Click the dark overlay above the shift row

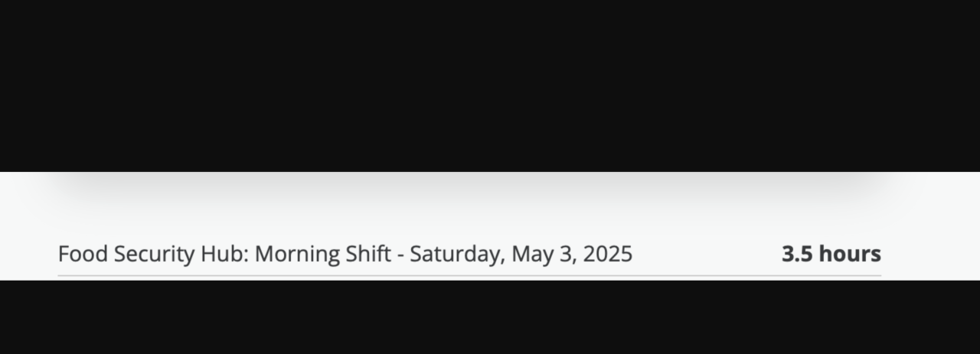[x=490, y=84]
